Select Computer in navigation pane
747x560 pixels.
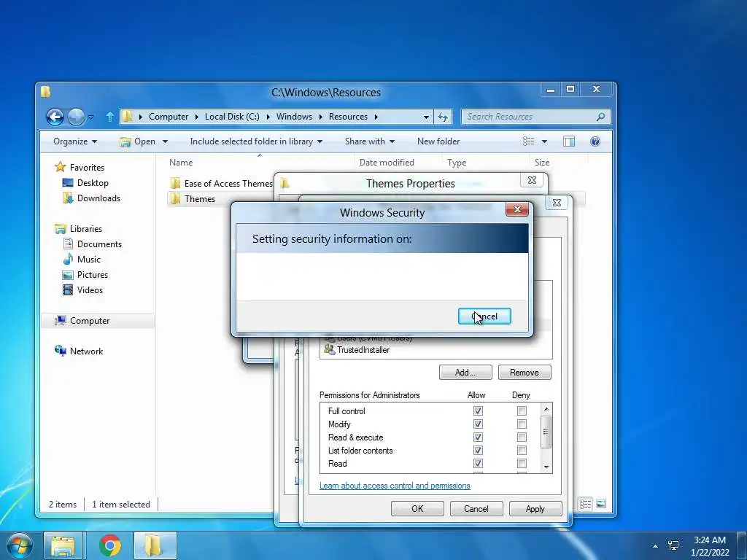click(x=90, y=321)
